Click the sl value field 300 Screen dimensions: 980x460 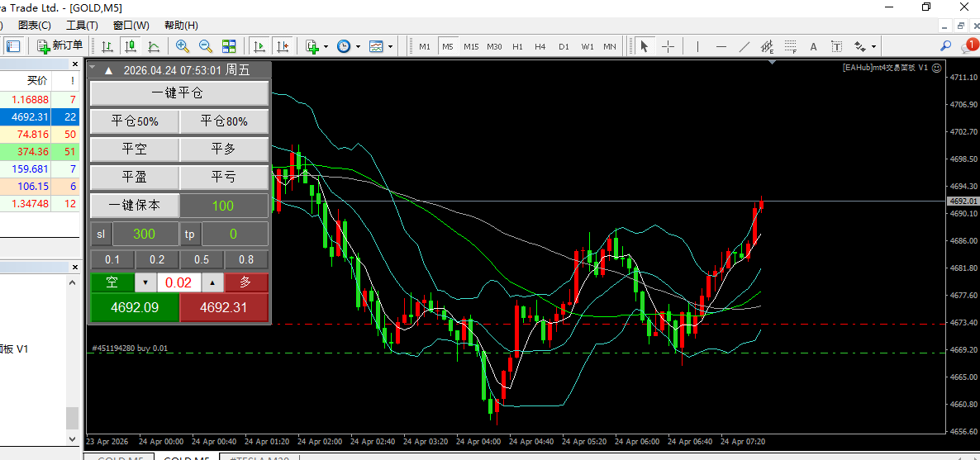click(145, 234)
